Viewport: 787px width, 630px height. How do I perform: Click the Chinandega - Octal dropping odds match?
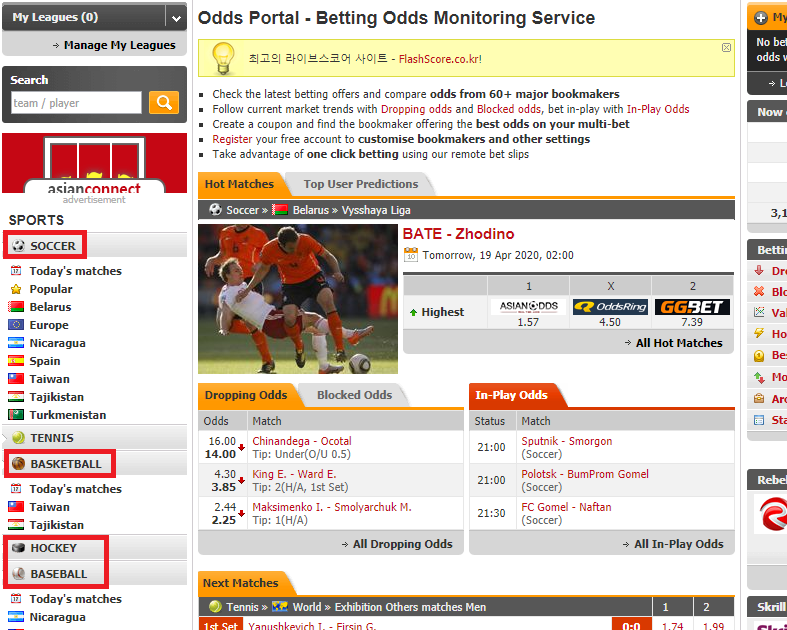[x=302, y=441]
